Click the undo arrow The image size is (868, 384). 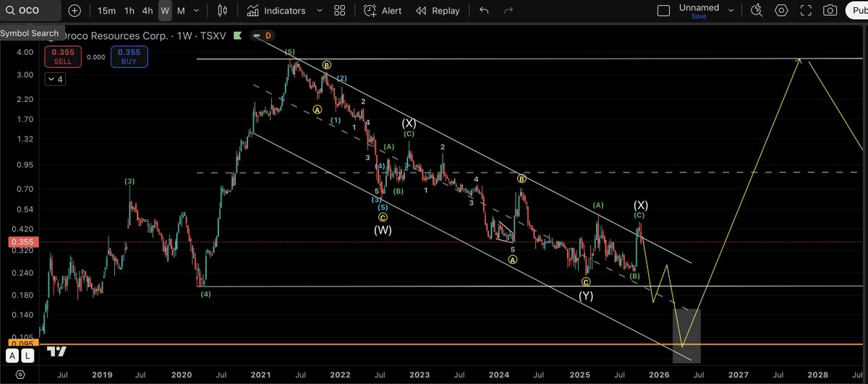click(484, 11)
